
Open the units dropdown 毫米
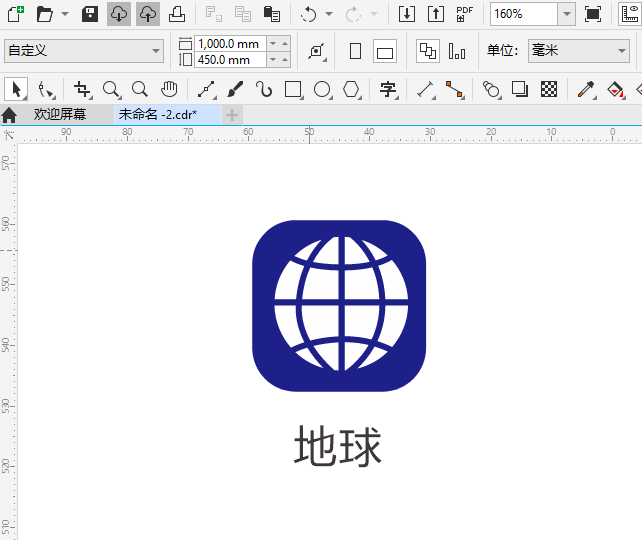pos(579,51)
